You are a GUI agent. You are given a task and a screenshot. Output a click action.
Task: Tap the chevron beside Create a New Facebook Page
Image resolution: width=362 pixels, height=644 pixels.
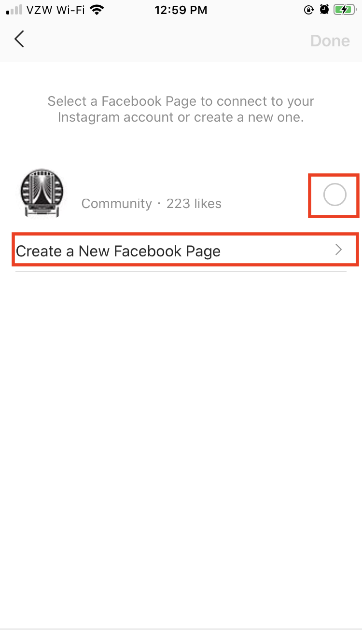tap(339, 250)
